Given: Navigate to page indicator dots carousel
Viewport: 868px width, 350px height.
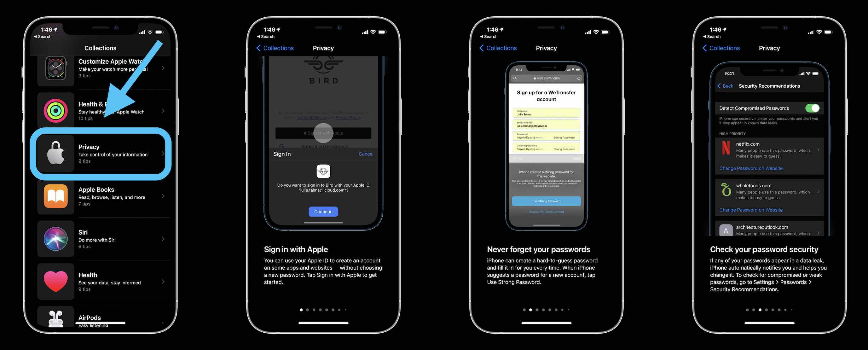Looking at the screenshot, I should coord(323,310).
